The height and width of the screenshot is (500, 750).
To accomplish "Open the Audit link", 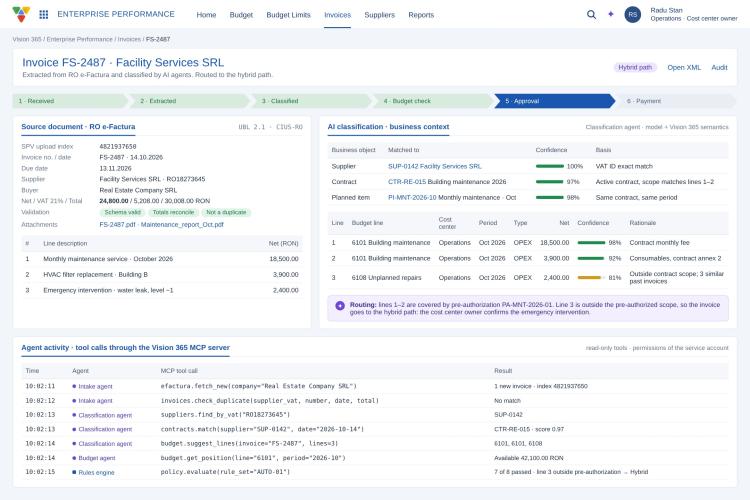I will [x=719, y=67].
